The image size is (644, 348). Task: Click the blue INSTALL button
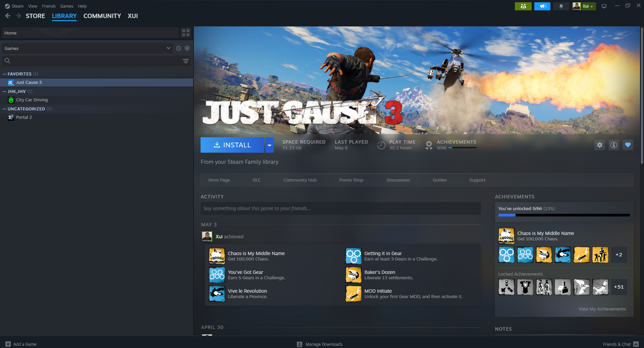tap(232, 145)
